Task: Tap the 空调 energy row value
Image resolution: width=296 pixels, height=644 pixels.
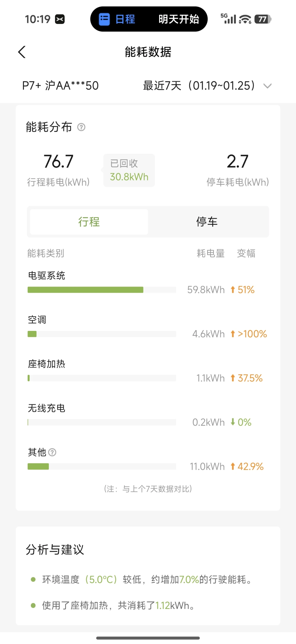Action: click(x=208, y=334)
